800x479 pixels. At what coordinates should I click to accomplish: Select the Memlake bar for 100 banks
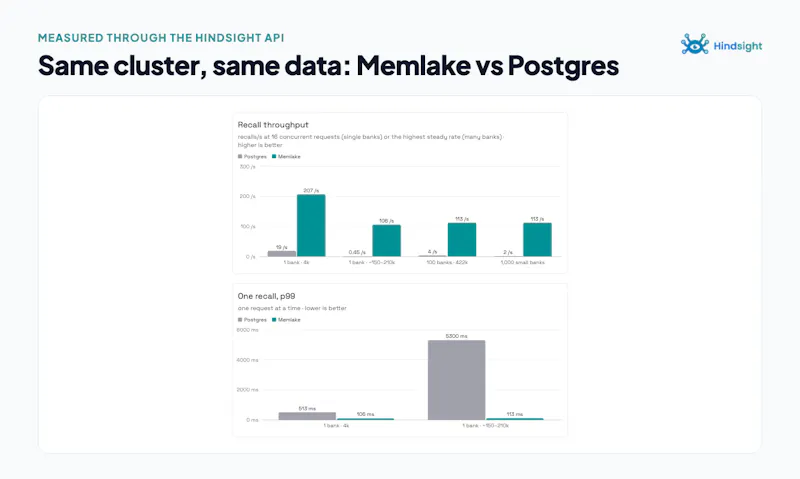pyautogui.click(x=462, y=240)
